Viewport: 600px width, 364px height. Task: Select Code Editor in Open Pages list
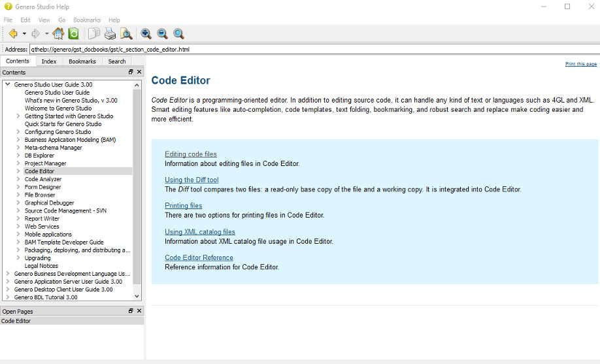point(72,321)
